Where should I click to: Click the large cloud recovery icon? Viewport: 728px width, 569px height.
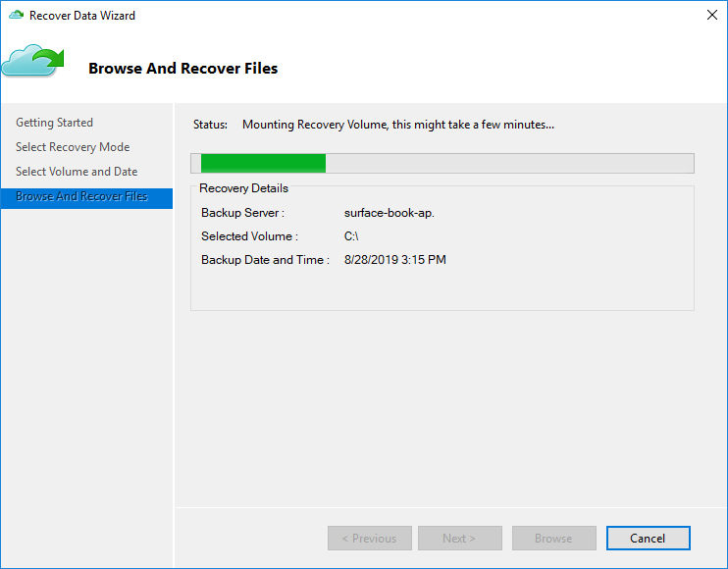[x=32, y=61]
